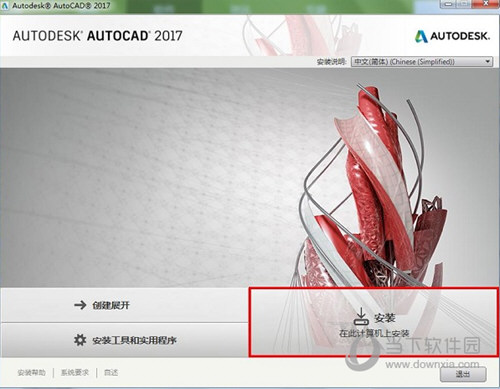Minimize the AutoCAD 2017 installer window

pos(449,4)
